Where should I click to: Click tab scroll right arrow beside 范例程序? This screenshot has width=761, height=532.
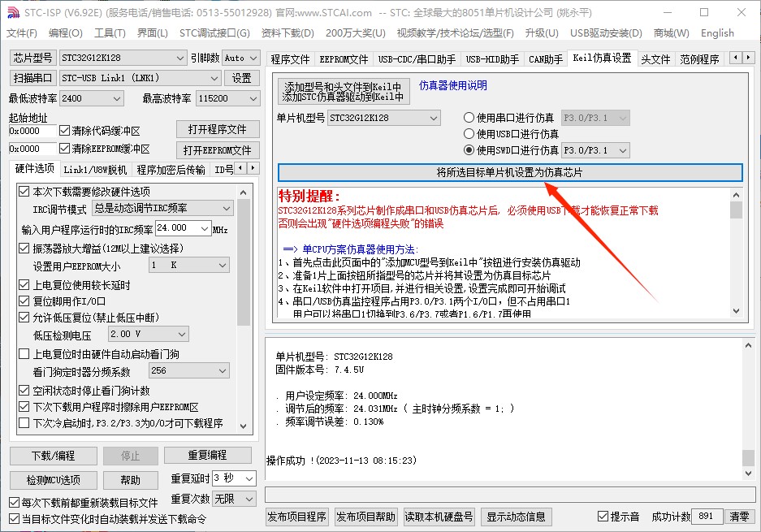pyautogui.click(x=748, y=58)
